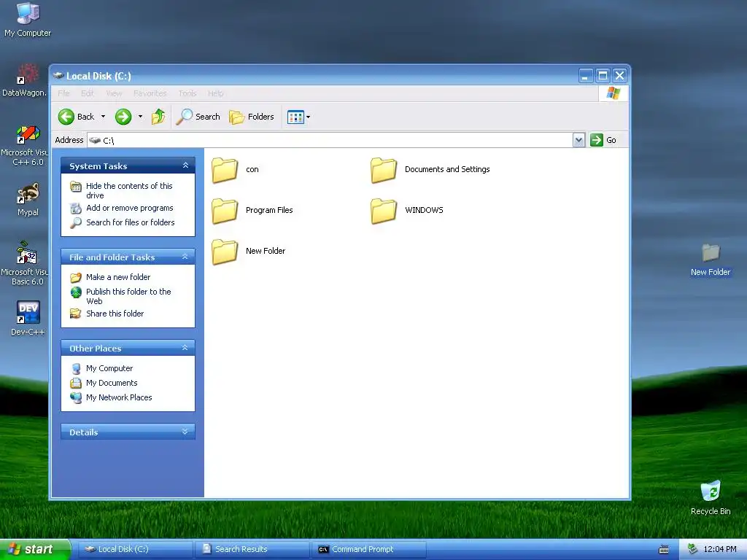Click Add or remove programs link
The image size is (747, 560).
point(130,208)
